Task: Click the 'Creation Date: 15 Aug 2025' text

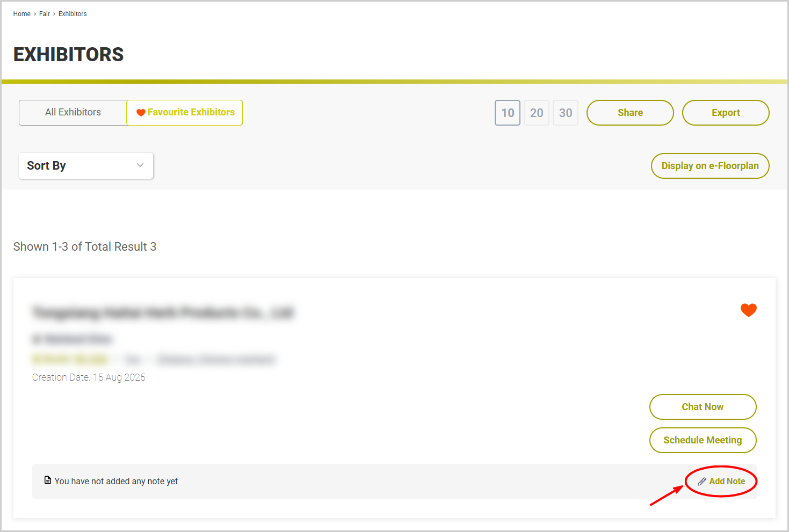Action: tap(89, 377)
